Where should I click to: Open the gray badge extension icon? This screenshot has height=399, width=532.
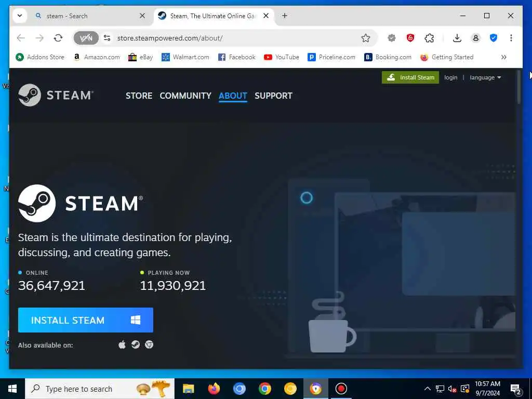[x=392, y=38]
